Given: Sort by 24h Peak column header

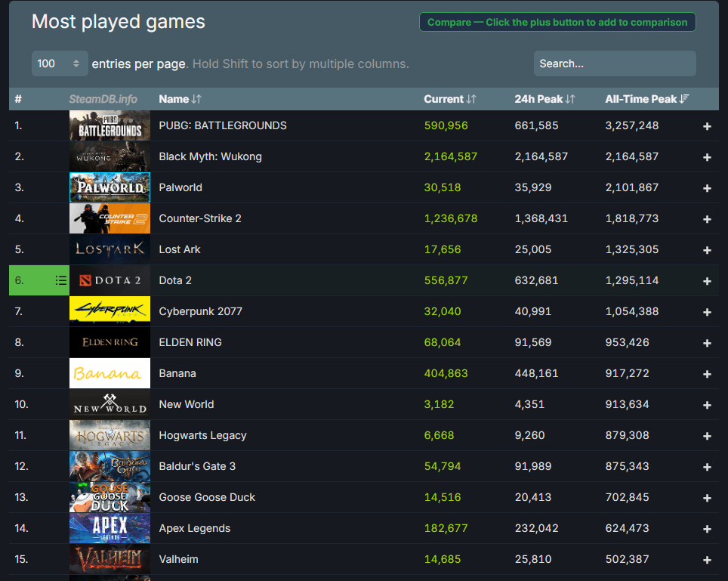Looking at the screenshot, I should (544, 99).
